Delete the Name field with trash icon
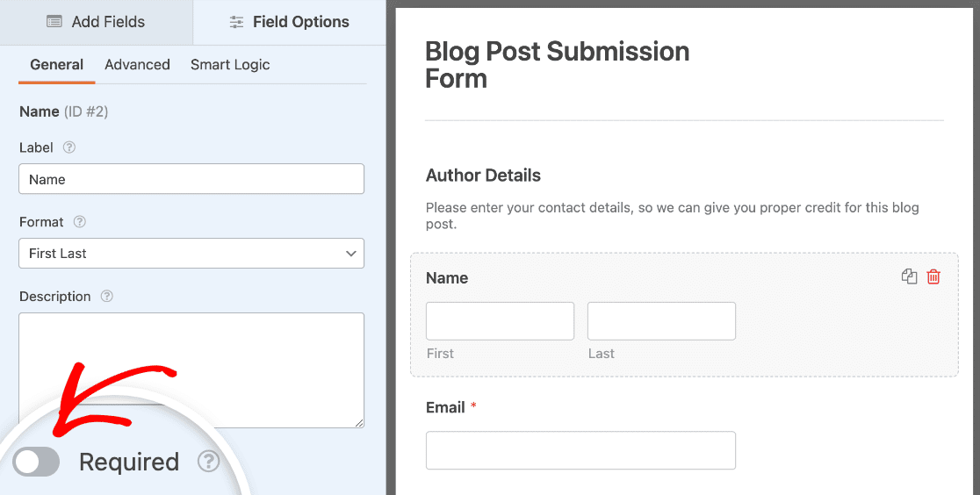Screen dimensions: 980x495 (933, 276)
